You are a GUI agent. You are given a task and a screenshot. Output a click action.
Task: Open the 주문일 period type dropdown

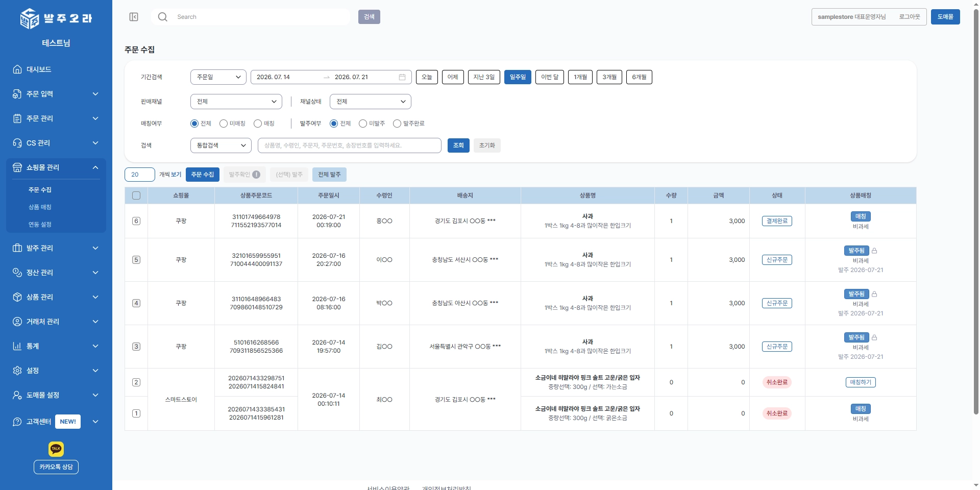coord(218,77)
